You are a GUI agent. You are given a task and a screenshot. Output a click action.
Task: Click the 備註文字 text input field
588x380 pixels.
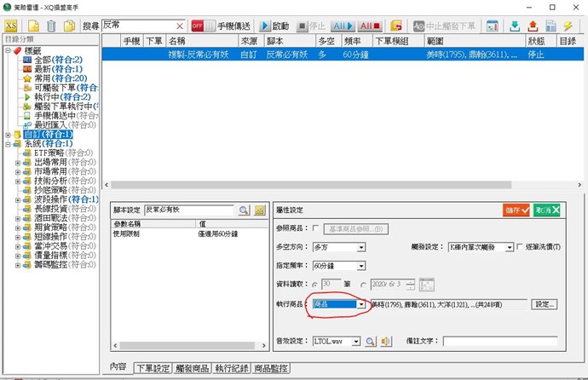tap(499, 341)
